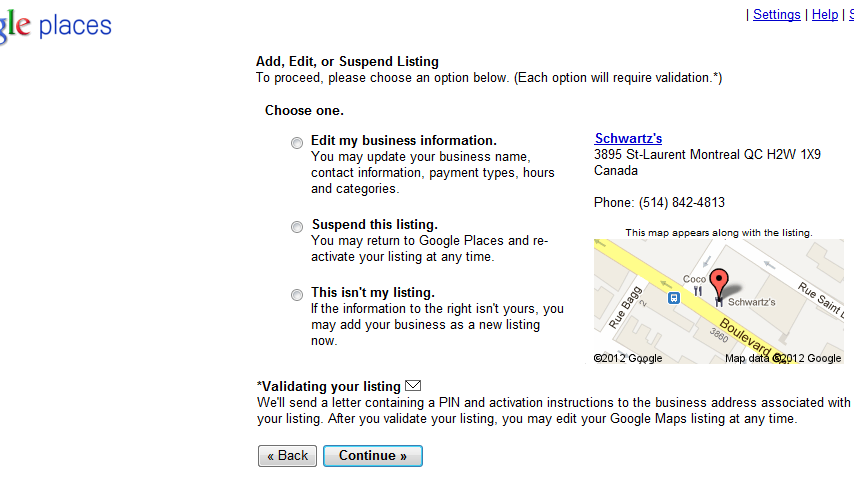Open the Help link at top

[825, 15]
